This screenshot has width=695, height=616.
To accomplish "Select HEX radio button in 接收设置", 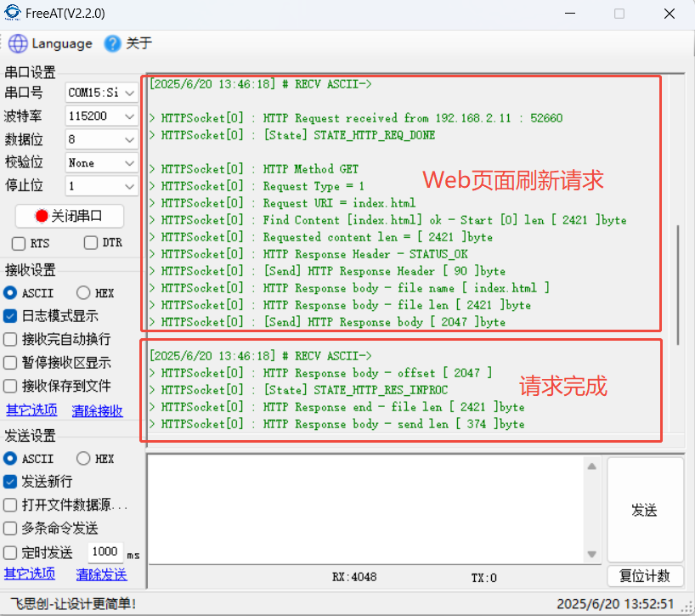I will click(83, 293).
